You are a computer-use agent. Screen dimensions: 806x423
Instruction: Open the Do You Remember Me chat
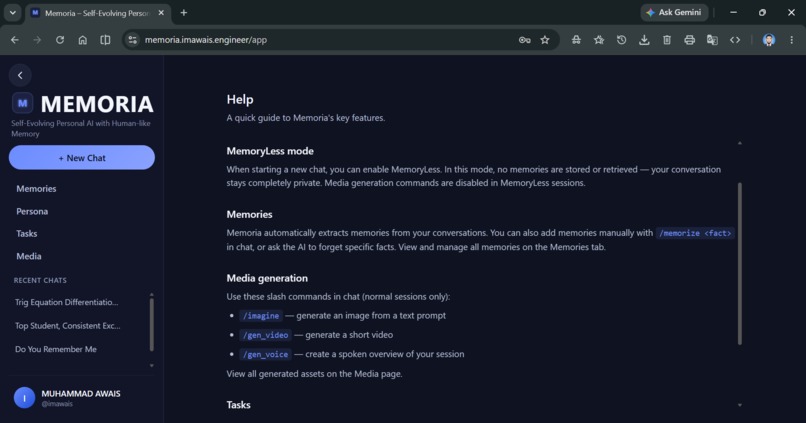point(56,350)
